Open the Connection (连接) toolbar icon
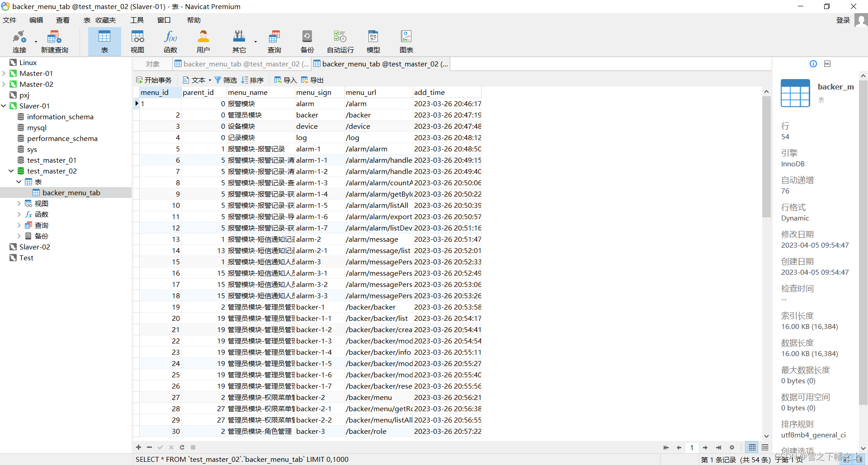868x465 pixels. [19, 42]
